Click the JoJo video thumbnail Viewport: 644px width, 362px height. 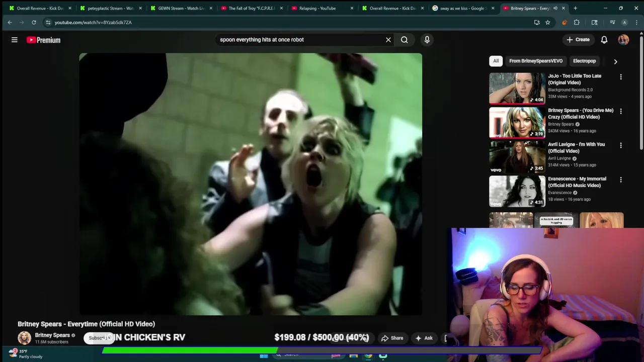pos(517,88)
